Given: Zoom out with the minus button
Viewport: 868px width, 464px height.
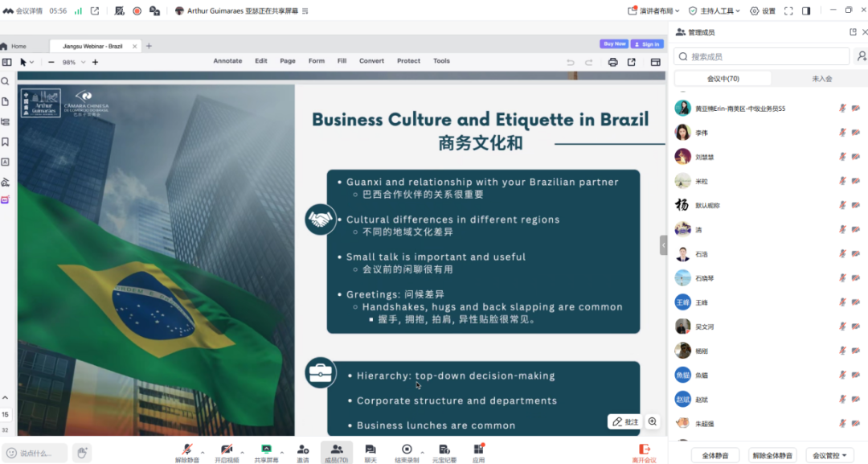Looking at the screenshot, I should click(x=51, y=62).
